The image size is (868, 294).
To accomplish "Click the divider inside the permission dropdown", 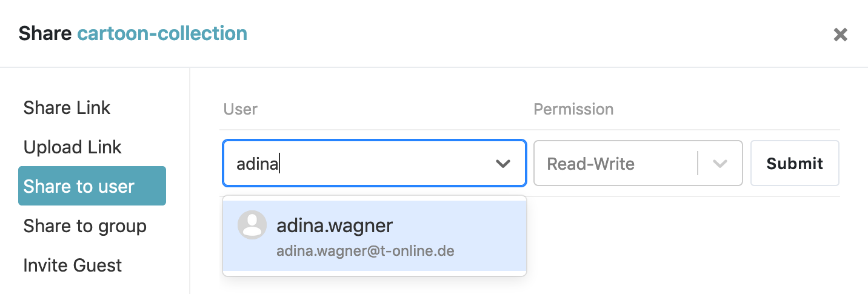I will (698, 164).
